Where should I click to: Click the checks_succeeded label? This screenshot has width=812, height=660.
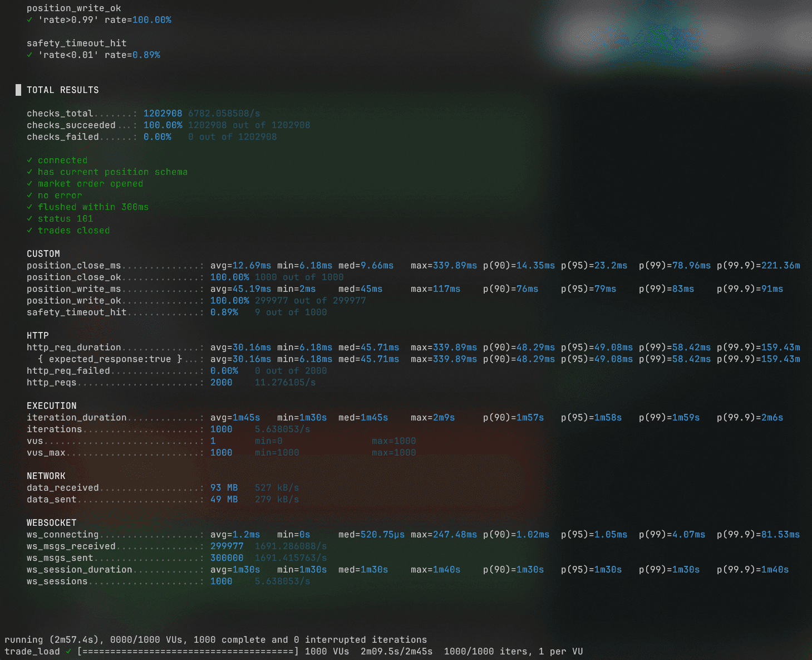(71, 125)
